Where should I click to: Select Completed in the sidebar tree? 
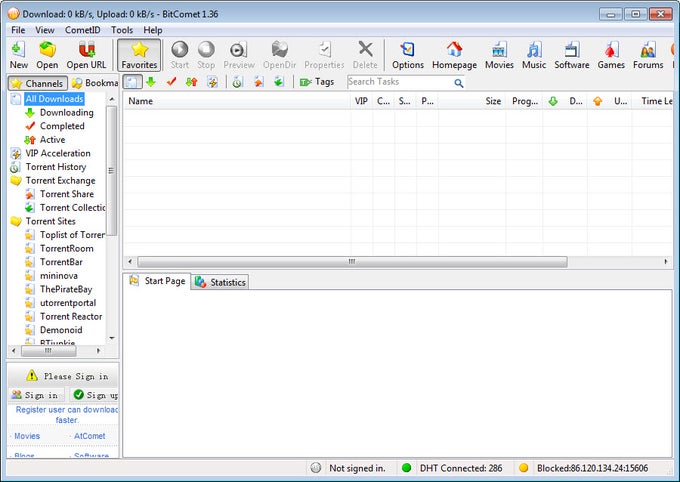click(62, 126)
